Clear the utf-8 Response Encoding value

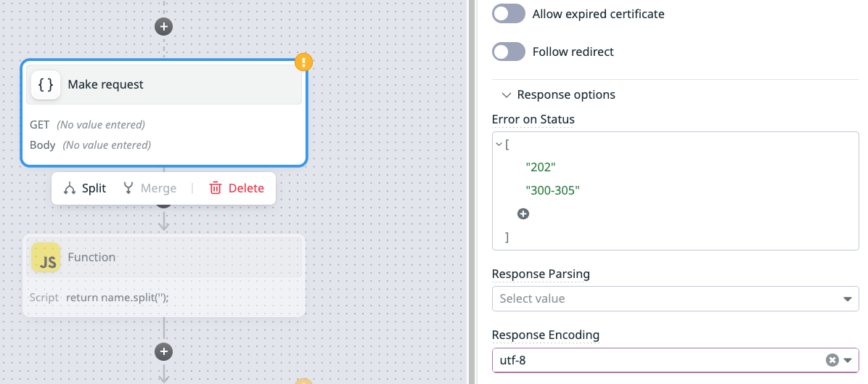tap(832, 360)
